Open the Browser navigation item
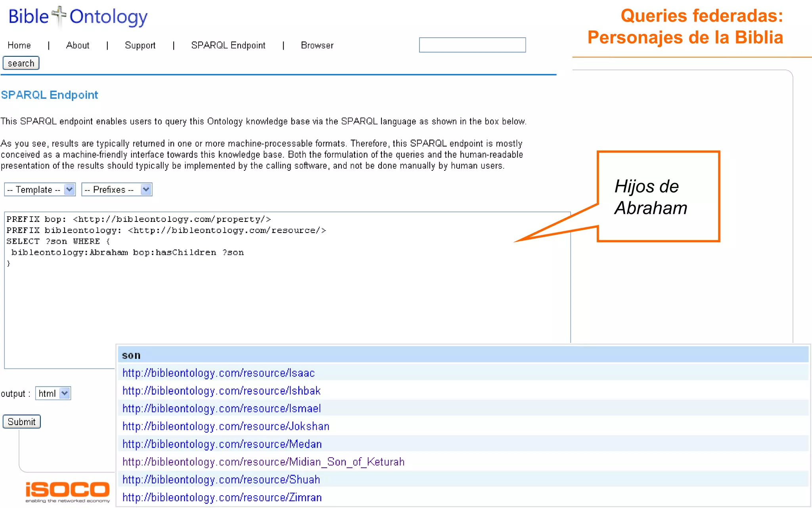The width and height of the screenshot is (812, 508). tap(317, 45)
